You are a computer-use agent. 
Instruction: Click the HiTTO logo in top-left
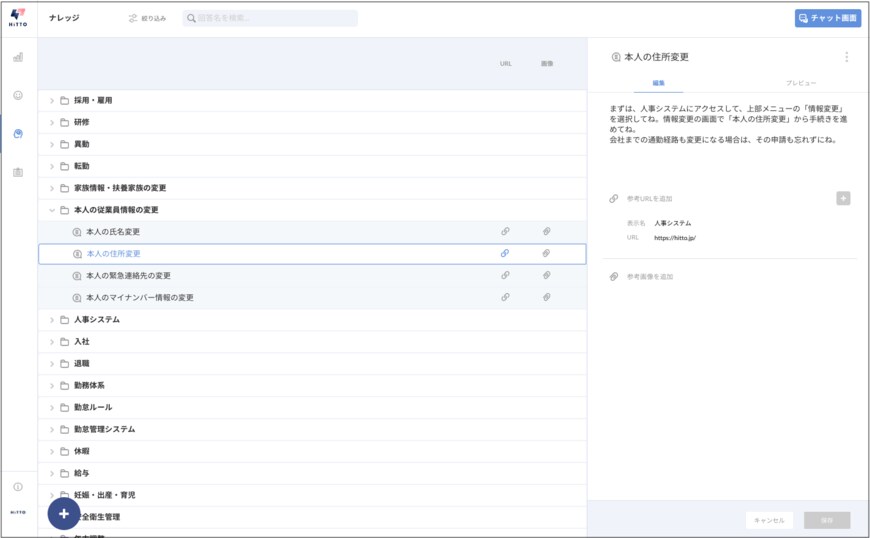pyautogui.click(x=18, y=18)
